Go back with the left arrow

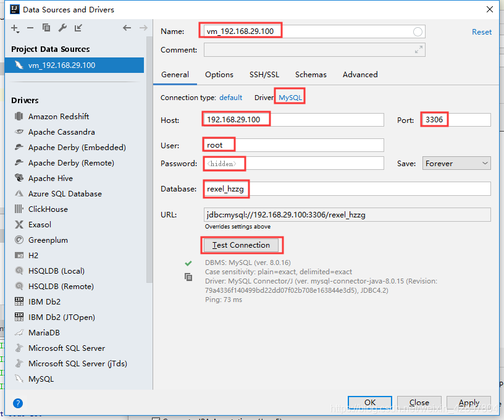[127, 28]
